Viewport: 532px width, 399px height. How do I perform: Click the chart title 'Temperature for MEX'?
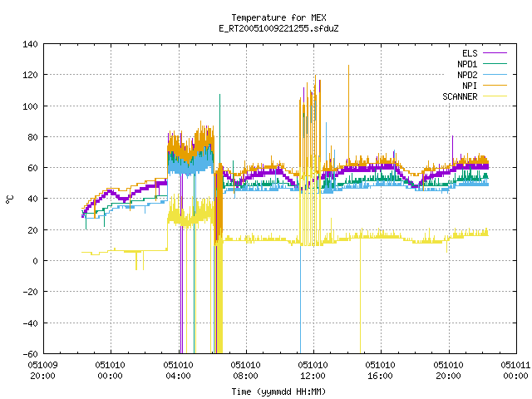point(278,17)
